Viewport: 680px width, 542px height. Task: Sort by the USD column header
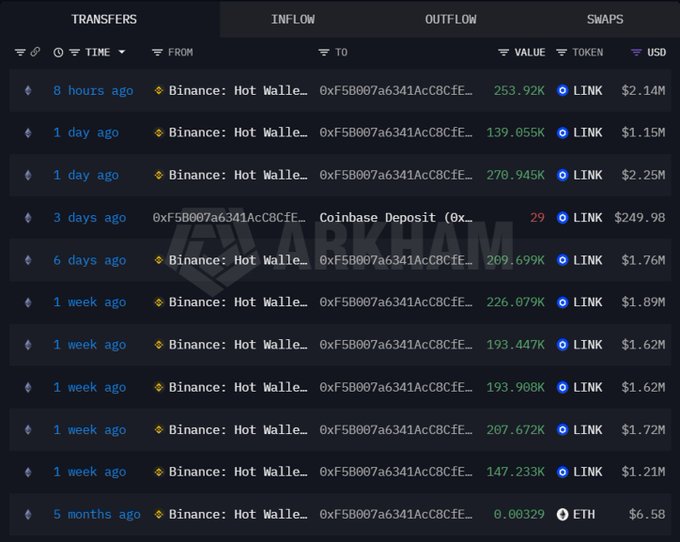(656, 52)
